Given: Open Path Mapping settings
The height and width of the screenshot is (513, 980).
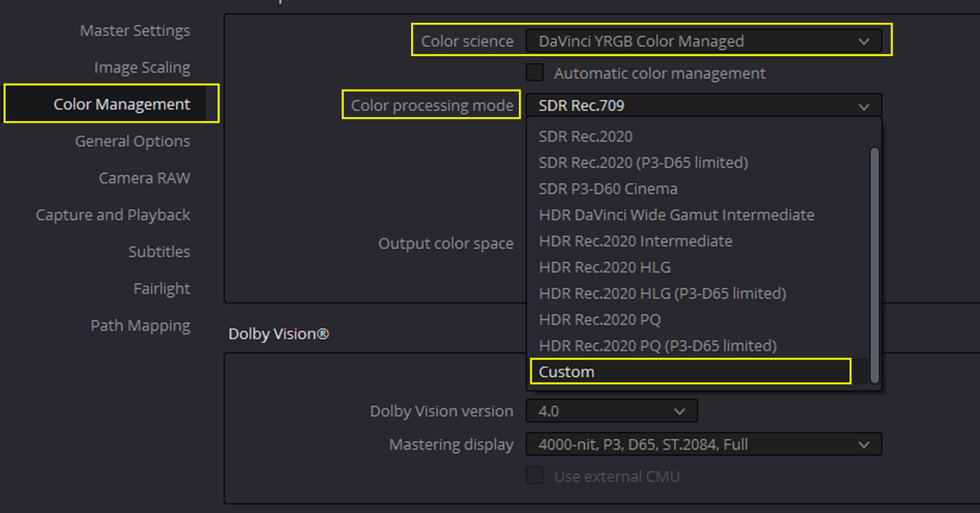Looking at the screenshot, I should click(140, 325).
